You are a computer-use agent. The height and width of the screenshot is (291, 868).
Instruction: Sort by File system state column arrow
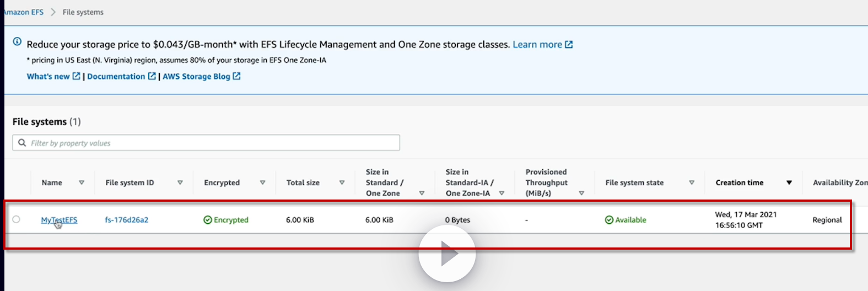(692, 182)
